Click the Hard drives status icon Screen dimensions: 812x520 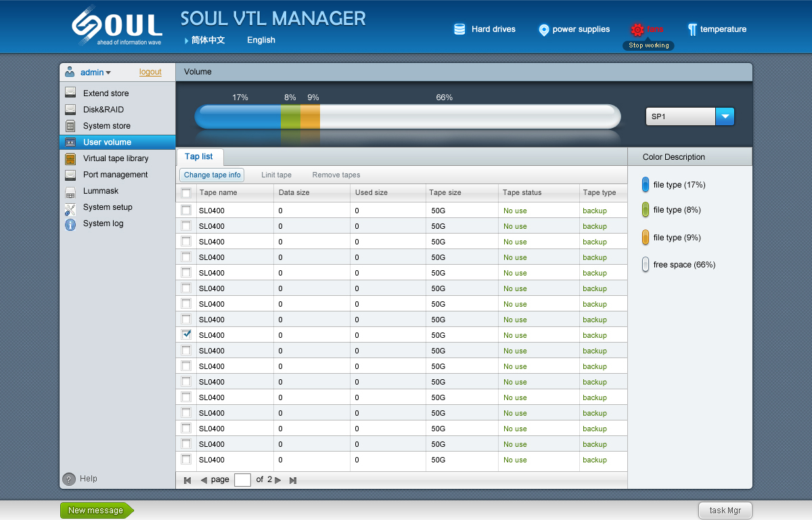click(x=459, y=29)
